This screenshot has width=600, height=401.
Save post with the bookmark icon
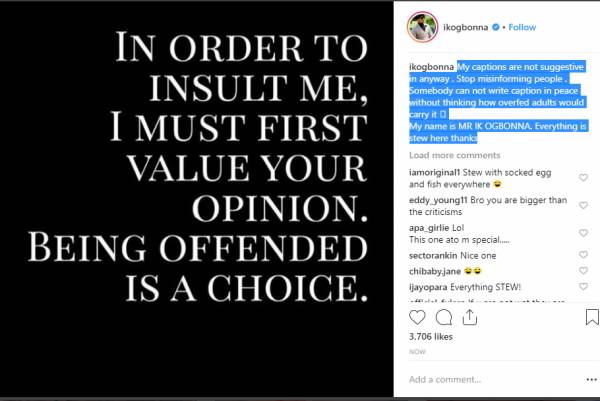click(592, 318)
